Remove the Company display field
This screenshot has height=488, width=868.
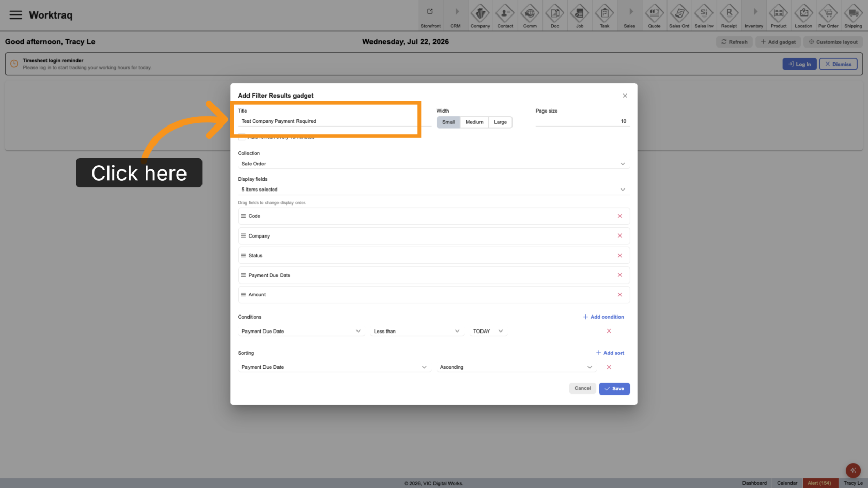[x=619, y=236]
